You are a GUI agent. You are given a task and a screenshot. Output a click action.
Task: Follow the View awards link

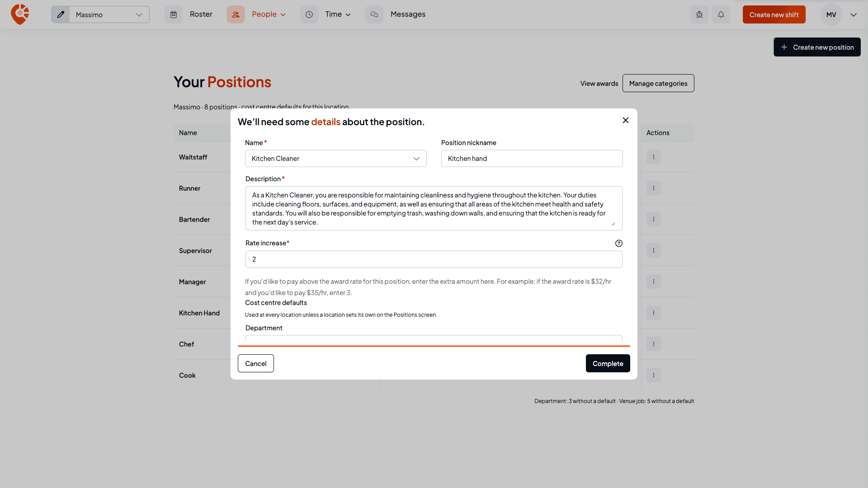(599, 84)
